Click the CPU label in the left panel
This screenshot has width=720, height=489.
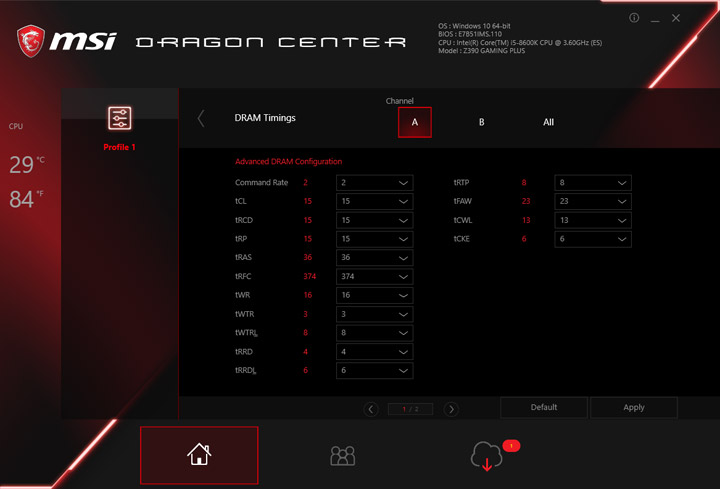[16, 126]
